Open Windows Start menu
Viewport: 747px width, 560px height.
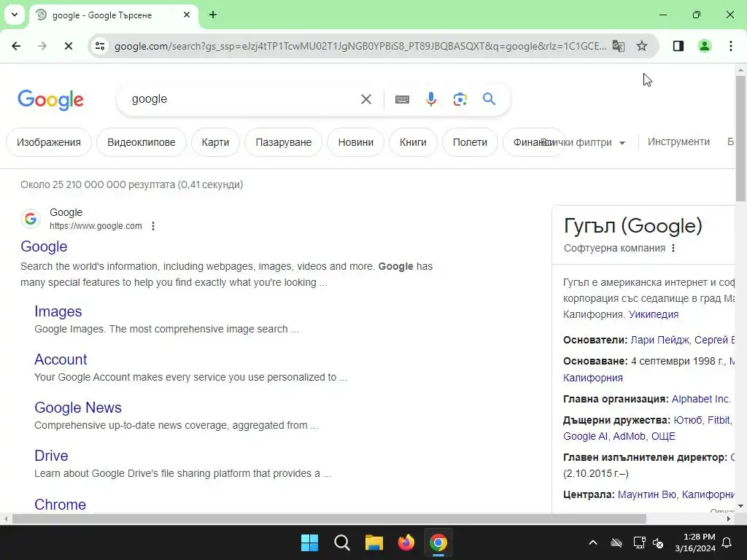point(309,542)
